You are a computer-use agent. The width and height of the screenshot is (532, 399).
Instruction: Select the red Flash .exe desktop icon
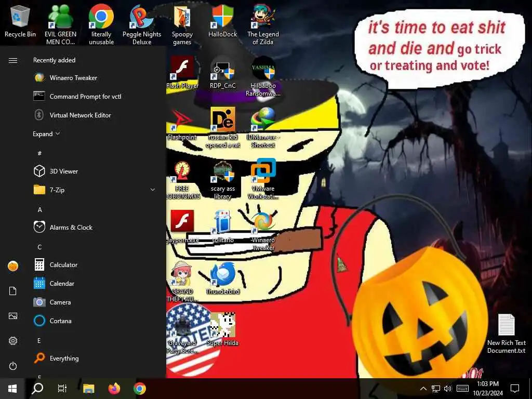(182, 227)
